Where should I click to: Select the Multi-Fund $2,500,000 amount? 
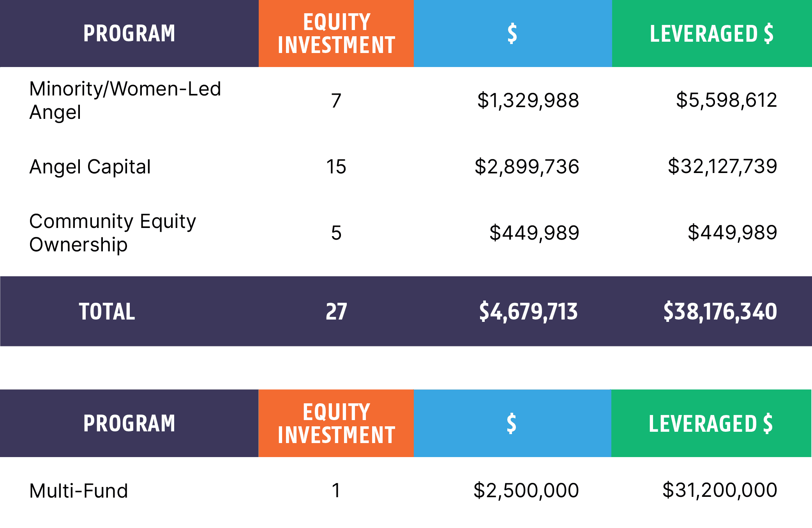(526, 490)
